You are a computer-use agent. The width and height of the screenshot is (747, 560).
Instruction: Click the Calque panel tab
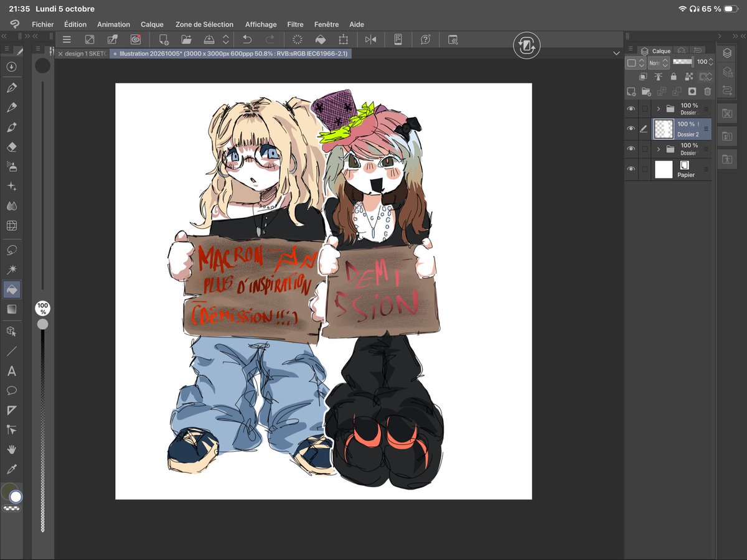point(655,51)
